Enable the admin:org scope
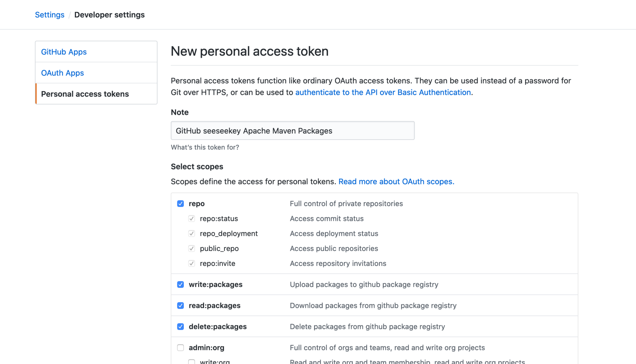 (x=180, y=348)
